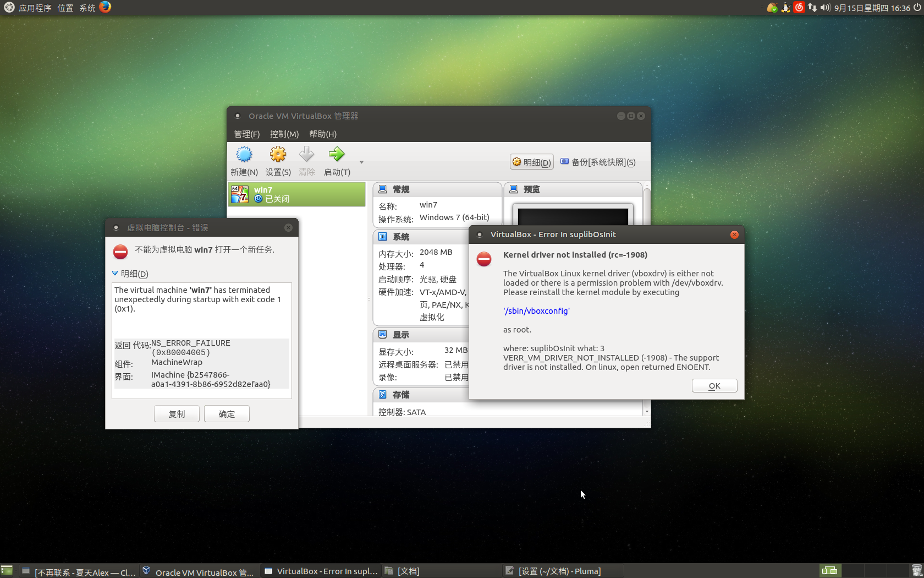
Task: Click the 系统 system chip icon
Action: tap(383, 237)
